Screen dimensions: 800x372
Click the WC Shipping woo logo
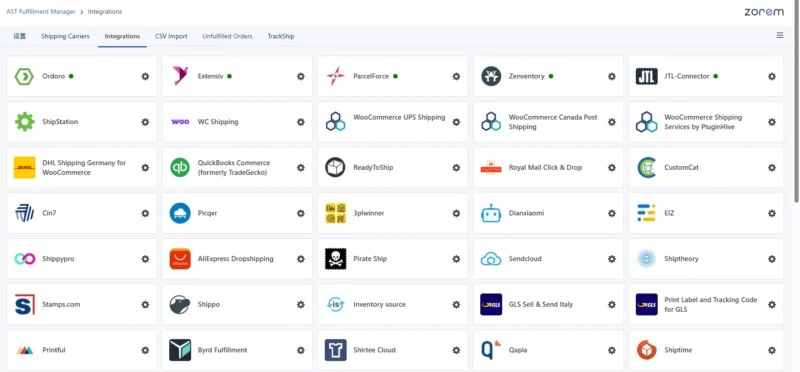pyautogui.click(x=180, y=122)
